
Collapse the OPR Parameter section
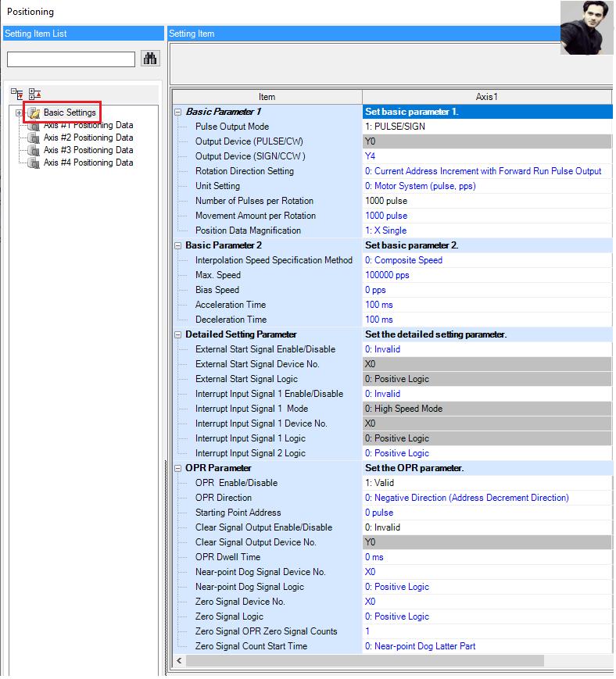pyautogui.click(x=177, y=469)
